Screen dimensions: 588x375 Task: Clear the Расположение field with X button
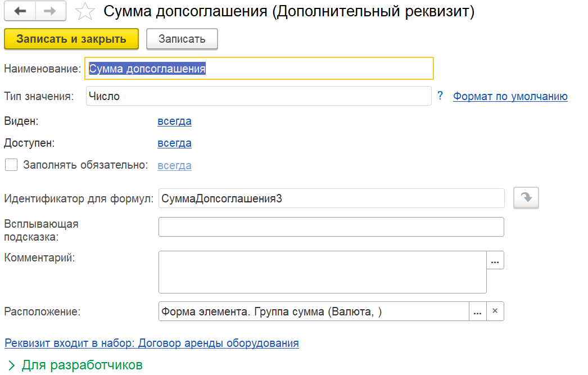point(495,311)
